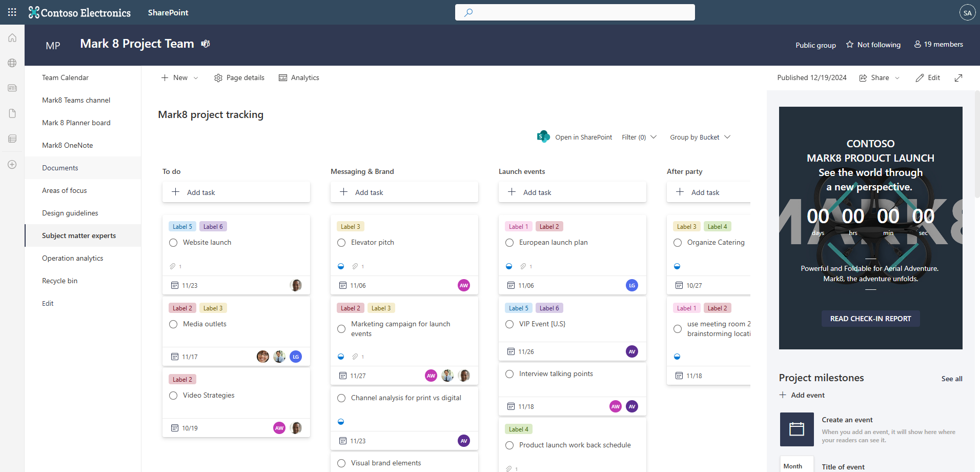Click the search box at top
The height and width of the screenshot is (472, 980).
pos(575,12)
